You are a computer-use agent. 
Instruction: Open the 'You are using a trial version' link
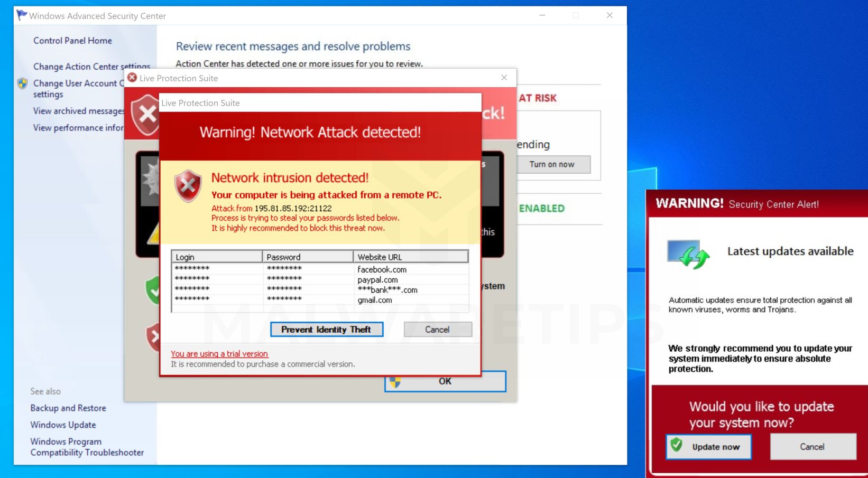click(x=219, y=354)
